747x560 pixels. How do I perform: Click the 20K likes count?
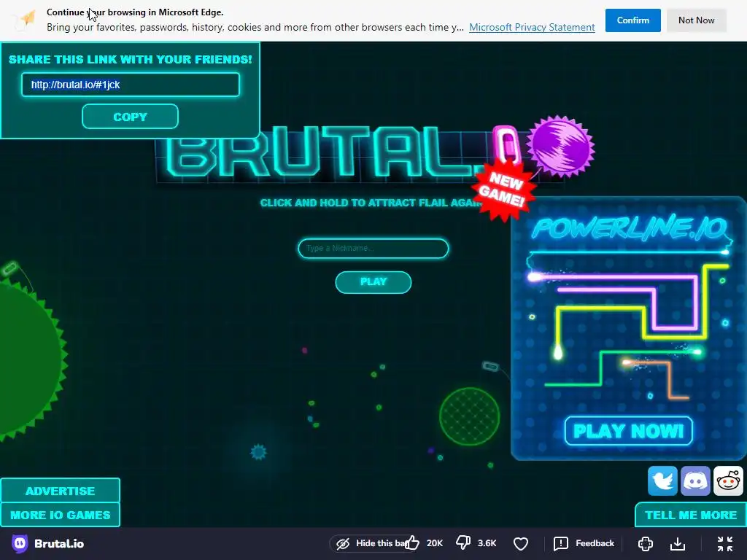pos(435,542)
